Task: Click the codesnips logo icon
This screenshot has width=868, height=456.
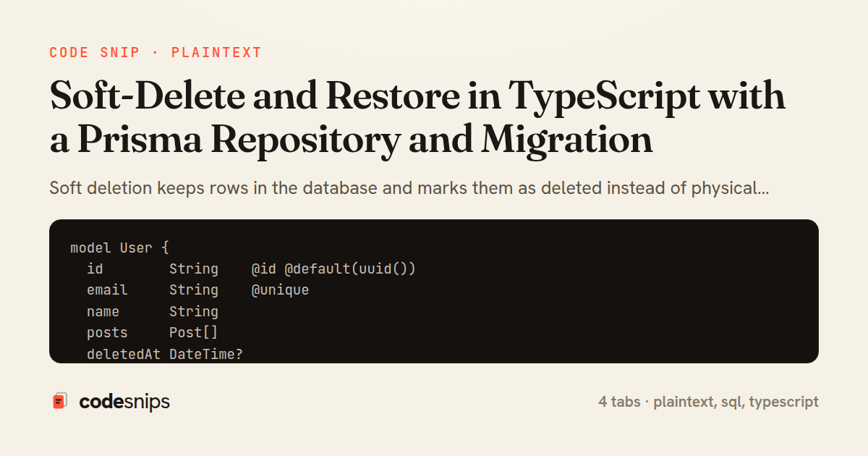Action: click(x=60, y=401)
